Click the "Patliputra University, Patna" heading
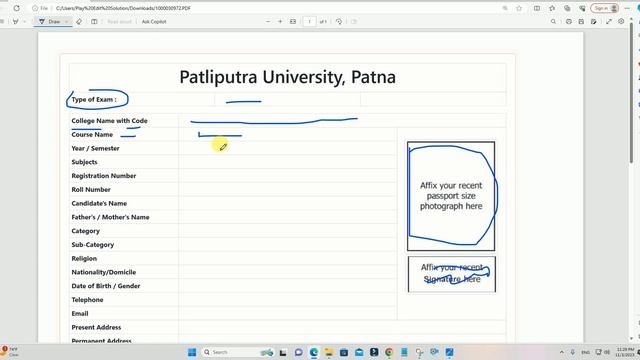 (x=288, y=77)
